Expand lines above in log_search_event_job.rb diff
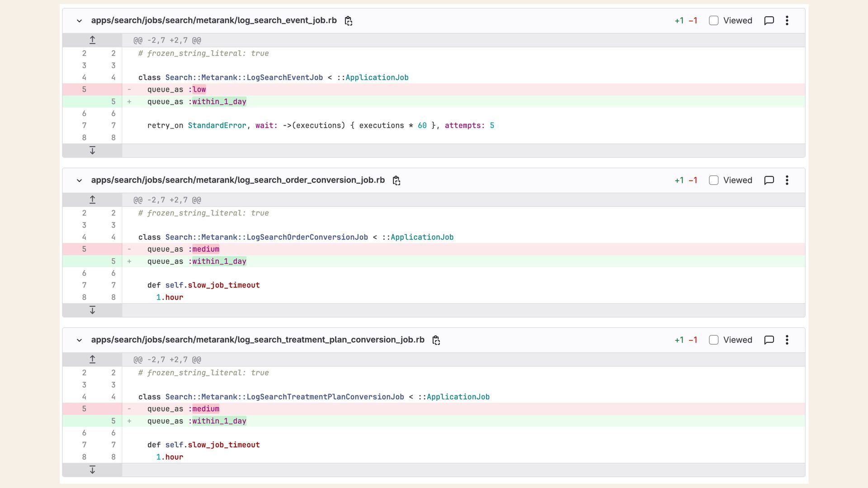Screen dimensions: 868x488 (92, 40)
